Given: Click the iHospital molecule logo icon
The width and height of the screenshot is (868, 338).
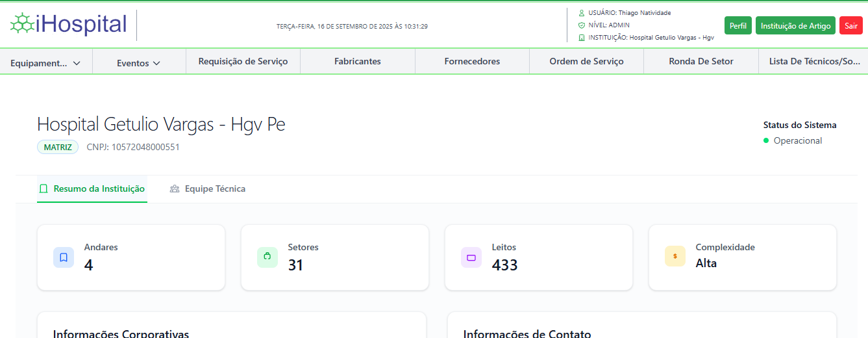Looking at the screenshot, I should pos(22,25).
